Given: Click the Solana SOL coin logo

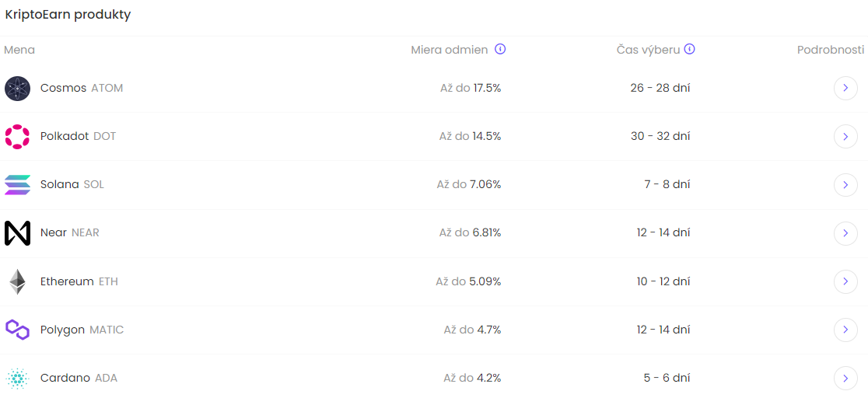Looking at the screenshot, I should [x=17, y=185].
